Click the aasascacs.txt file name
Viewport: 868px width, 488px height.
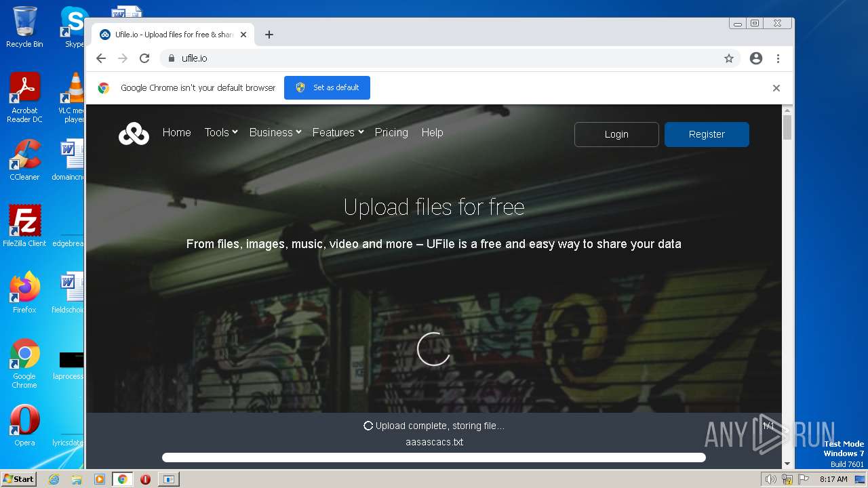click(434, 442)
